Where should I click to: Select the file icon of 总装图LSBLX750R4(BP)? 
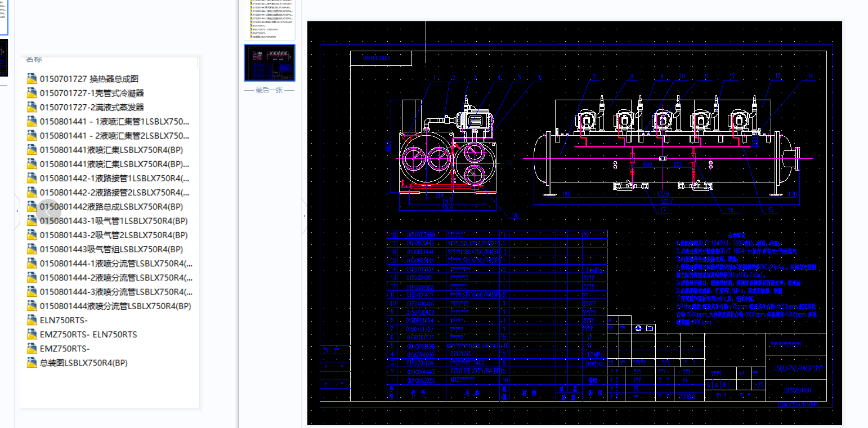[x=32, y=363]
